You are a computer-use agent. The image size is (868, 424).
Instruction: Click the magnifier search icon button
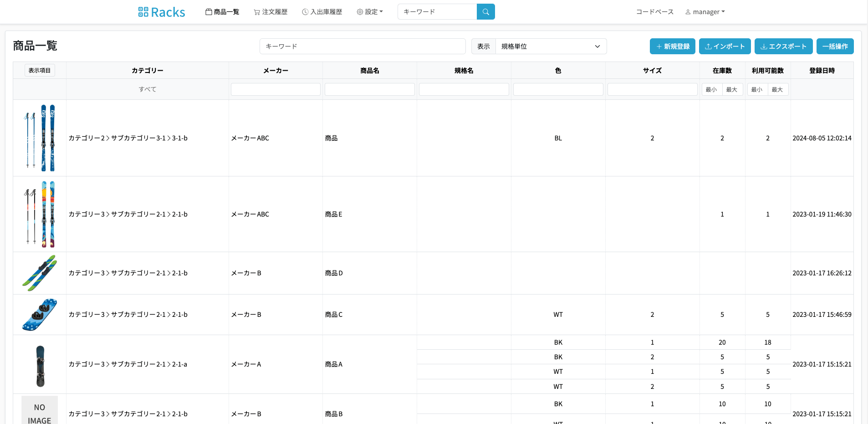coord(485,12)
